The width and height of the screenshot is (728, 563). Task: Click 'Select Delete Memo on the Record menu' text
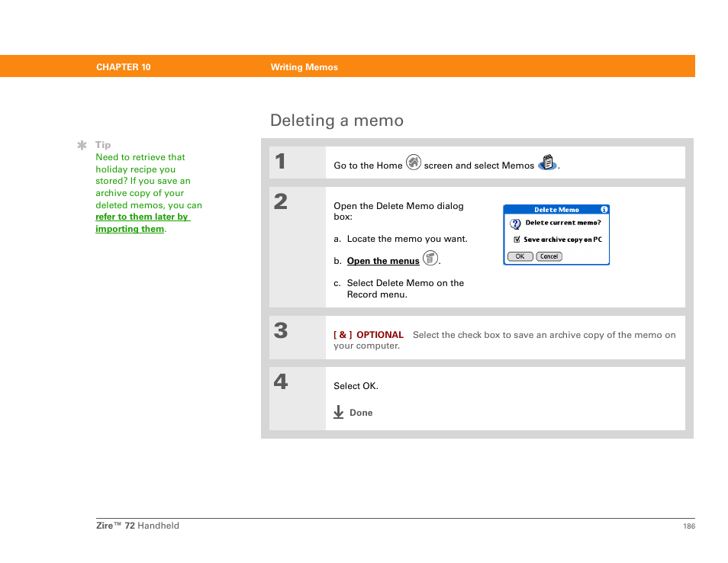[405, 288]
